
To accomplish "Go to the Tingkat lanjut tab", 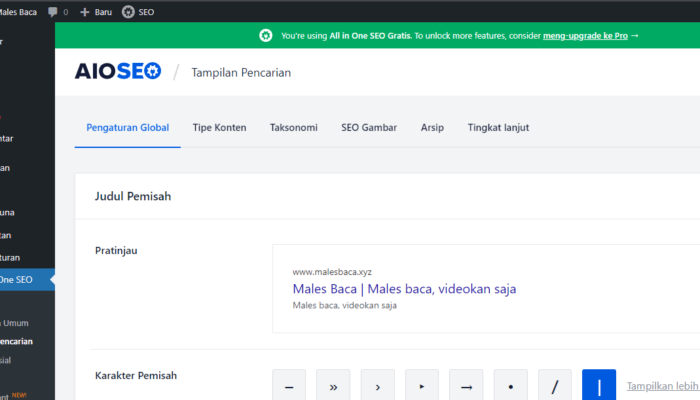I will 498,128.
